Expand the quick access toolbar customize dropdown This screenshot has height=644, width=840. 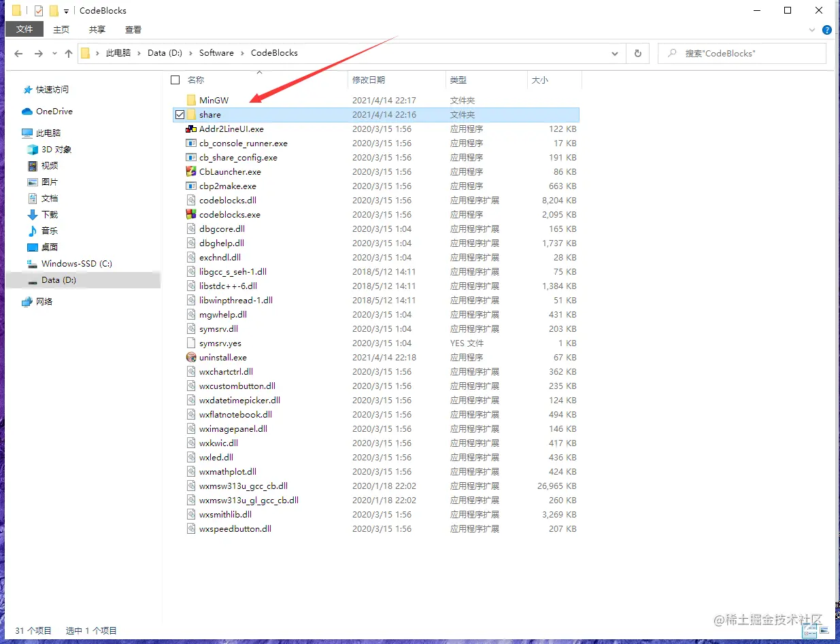66,12
